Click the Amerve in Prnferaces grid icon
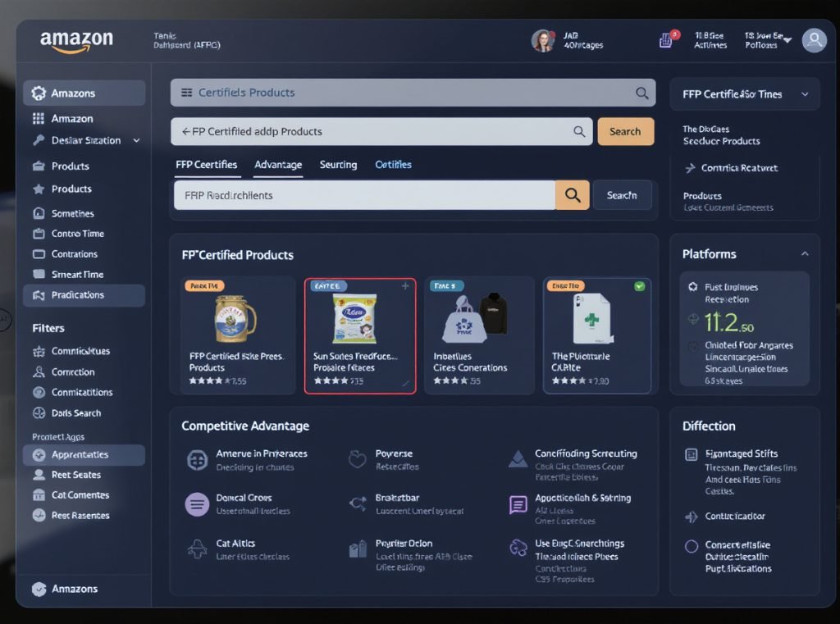The height and width of the screenshot is (624, 840). [x=197, y=460]
